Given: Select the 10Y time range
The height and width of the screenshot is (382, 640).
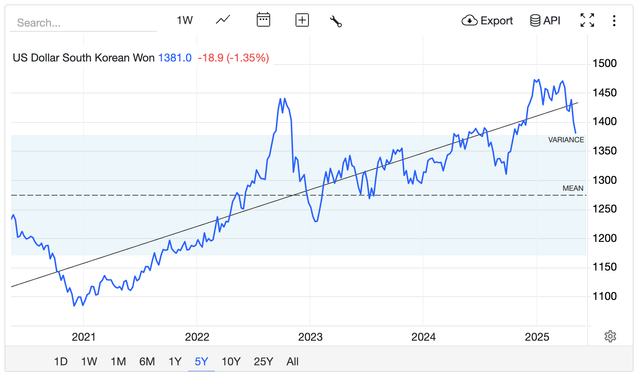Looking at the screenshot, I should tap(231, 362).
